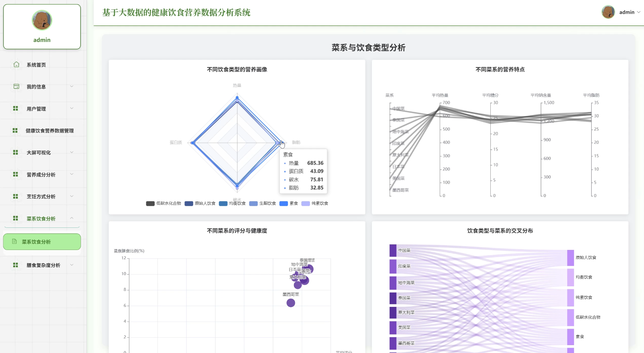Expand the 用户管理 menu chevron
Viewport: 644px width, 353px height.
click(72, 108)
